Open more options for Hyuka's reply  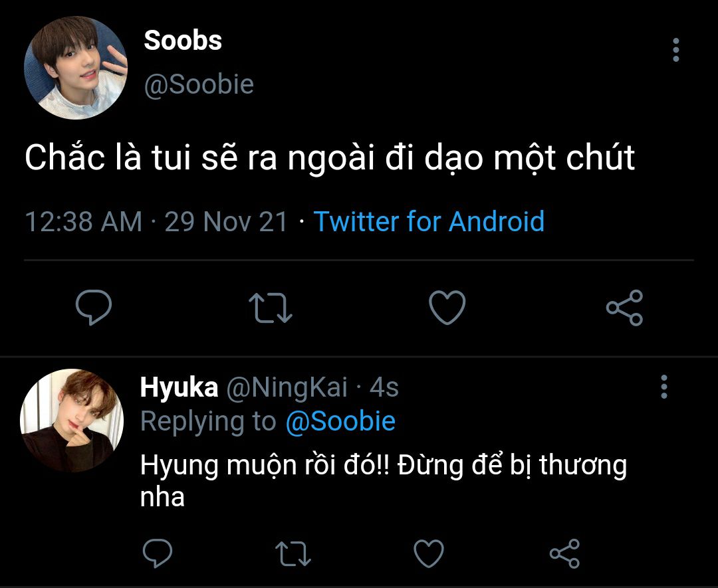pos(664,387)
